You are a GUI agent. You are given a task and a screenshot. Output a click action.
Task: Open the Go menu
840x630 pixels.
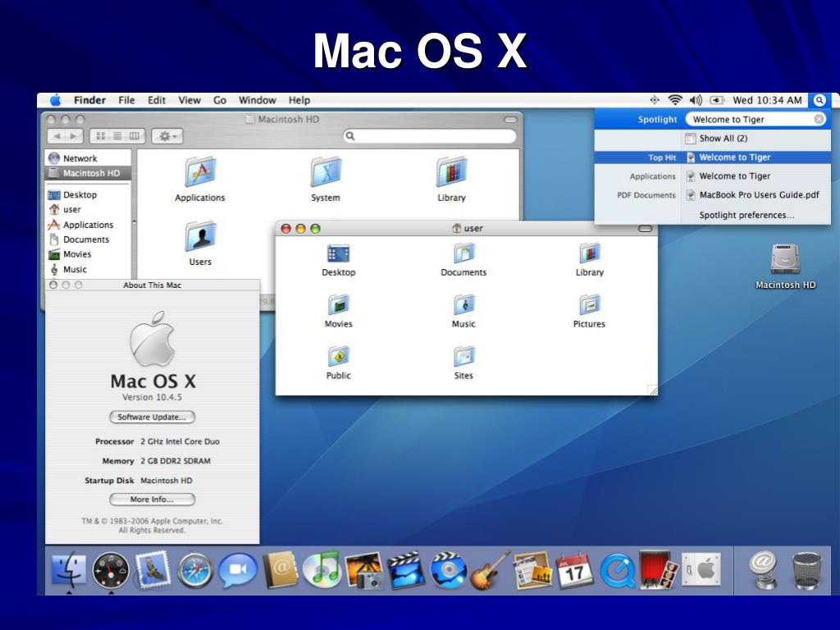click(x=220, y=100)
